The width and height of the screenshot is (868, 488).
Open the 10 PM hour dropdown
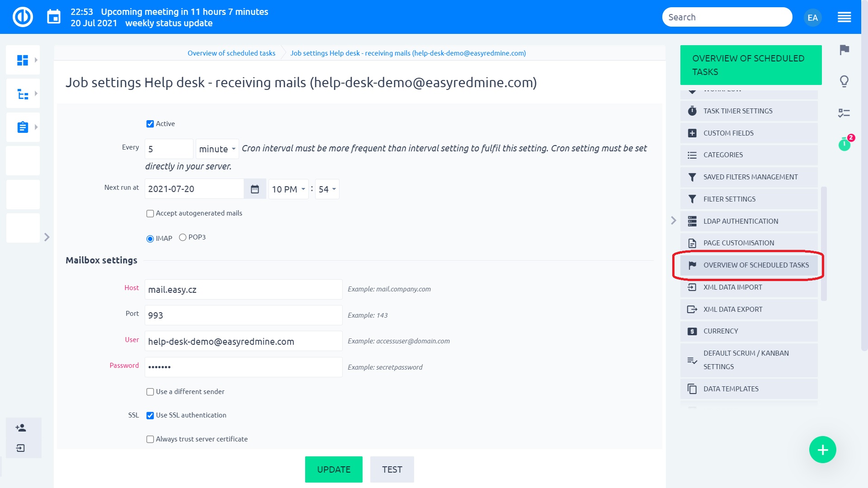point(288,189)
